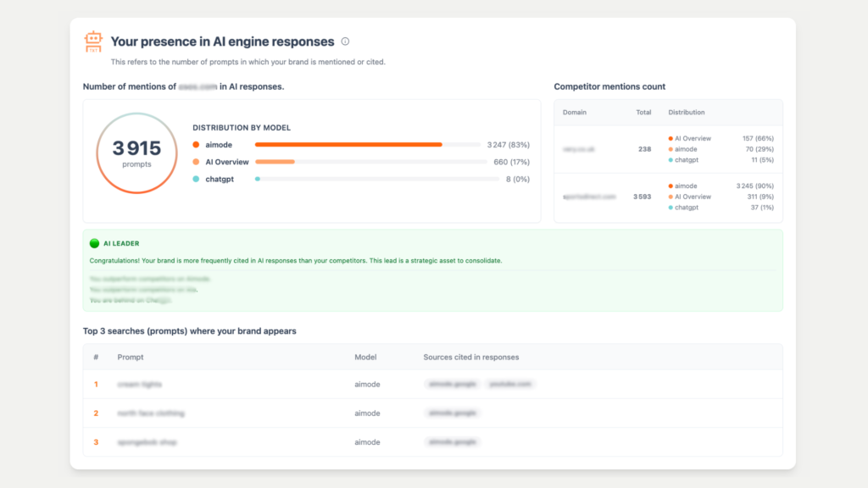Sort by Total column in competitor table
The image size is (868, 488).
(x=643, y=113)
